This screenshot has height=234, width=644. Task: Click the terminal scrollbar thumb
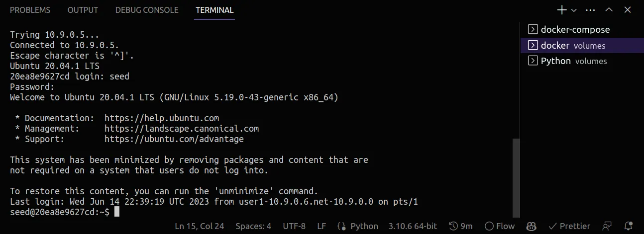point(516,176)
